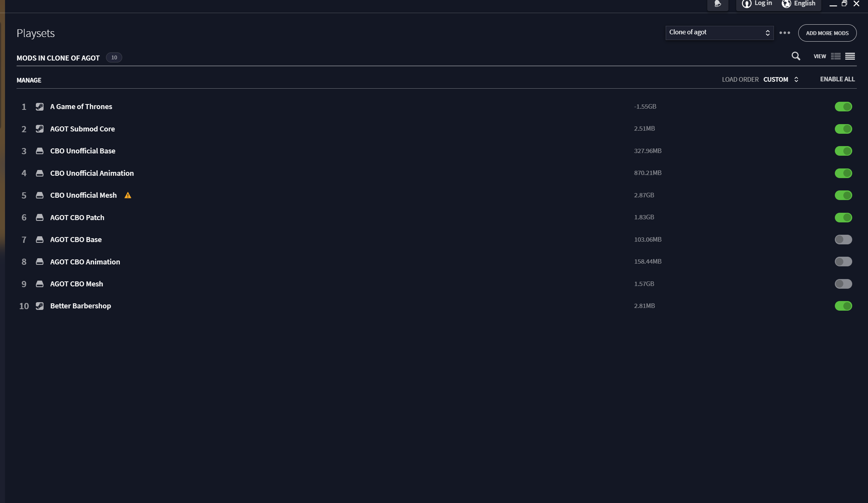
Task: Select the AGOT CBO Animation mod name
Action: (85, 262)
